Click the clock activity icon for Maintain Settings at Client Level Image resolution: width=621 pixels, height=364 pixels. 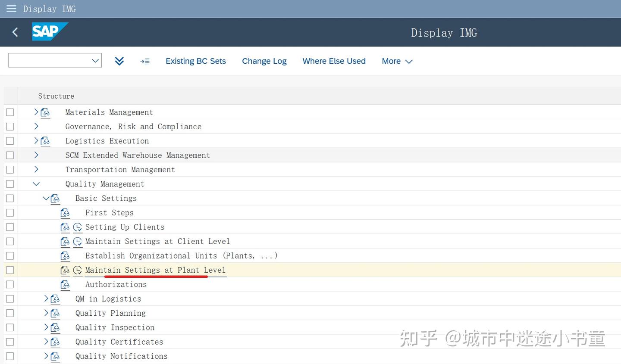[78, 241]
